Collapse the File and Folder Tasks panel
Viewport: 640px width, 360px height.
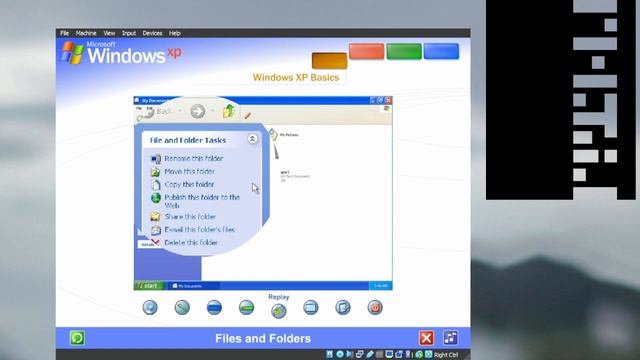[252, 139]
